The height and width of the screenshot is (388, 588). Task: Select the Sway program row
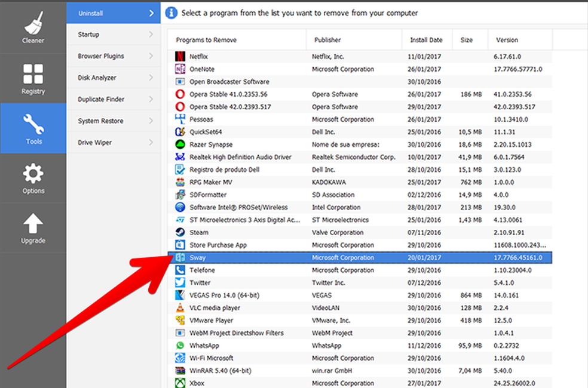[359, 258]
